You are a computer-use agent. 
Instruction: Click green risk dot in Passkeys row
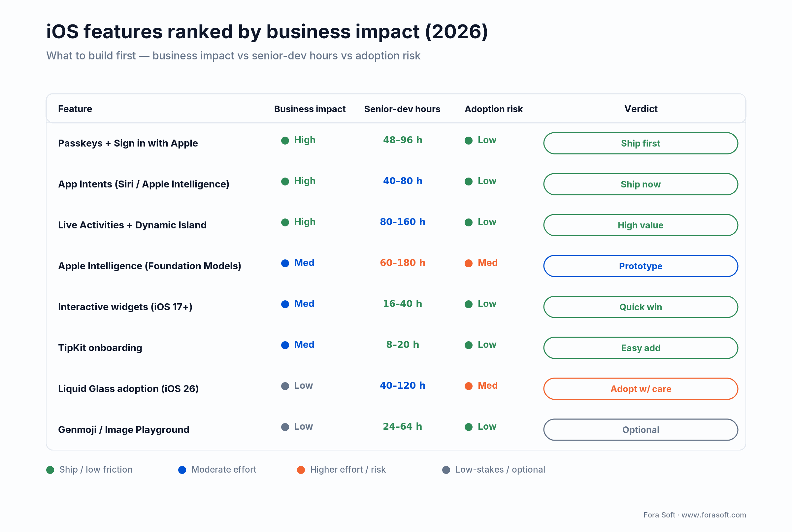click(x=468, y=141)
